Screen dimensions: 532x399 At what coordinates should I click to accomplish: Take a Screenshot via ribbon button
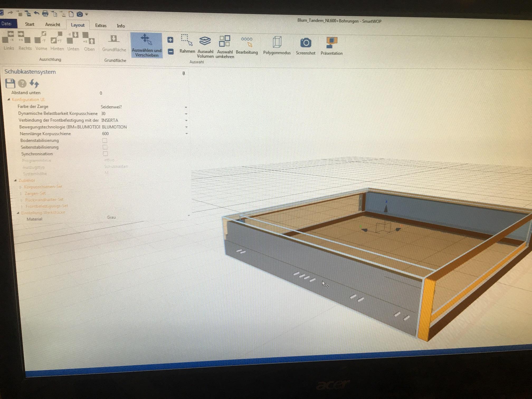pyautogui.click(x=306, y=46)
